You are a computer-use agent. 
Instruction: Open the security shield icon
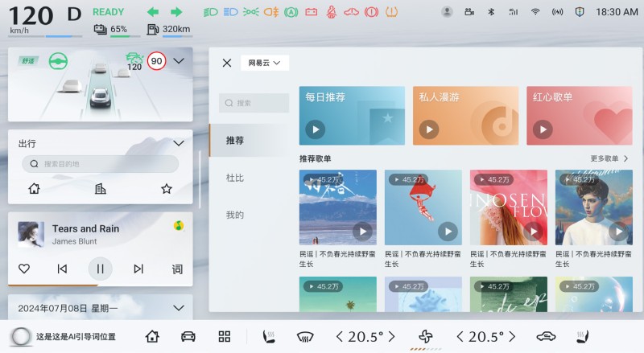(x=579, y=12)
